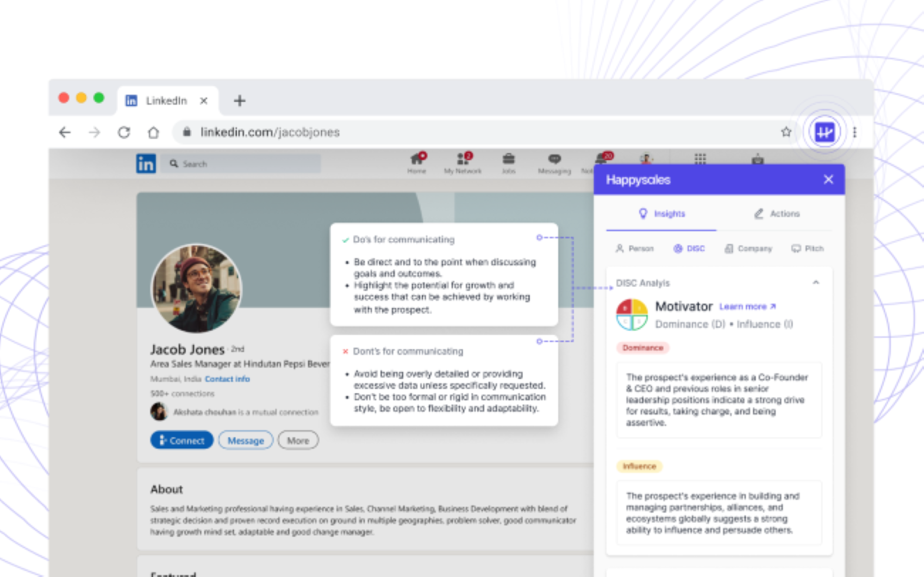The width and height of the screenshot is (924, 577).
Task: Switch to the Actions tab
Action: [x=777, y=214]
